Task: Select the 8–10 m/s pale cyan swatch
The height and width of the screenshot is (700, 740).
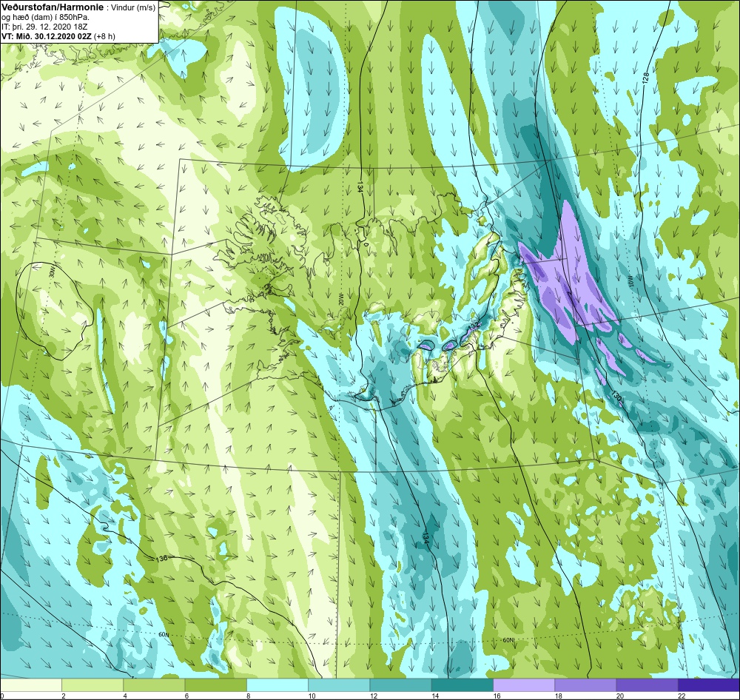Action: click(277, 685)
